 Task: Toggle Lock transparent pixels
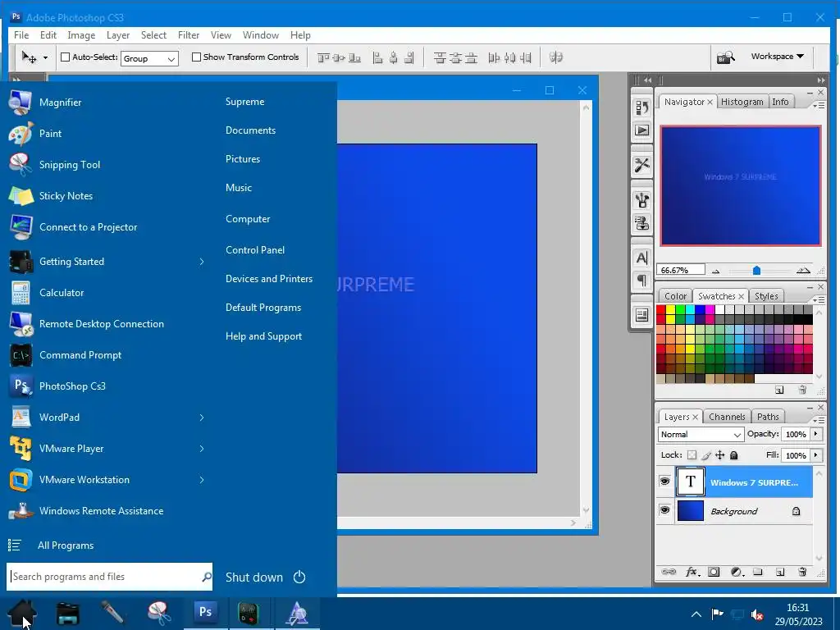[692, 455]
